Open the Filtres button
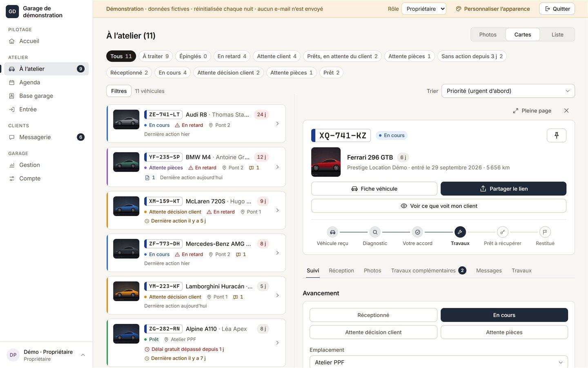 [119, 91]
